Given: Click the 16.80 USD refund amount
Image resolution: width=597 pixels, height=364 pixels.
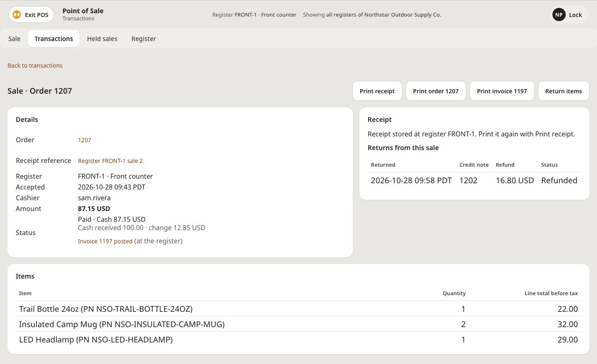Looking at the screenshot, I should [515, 180].
